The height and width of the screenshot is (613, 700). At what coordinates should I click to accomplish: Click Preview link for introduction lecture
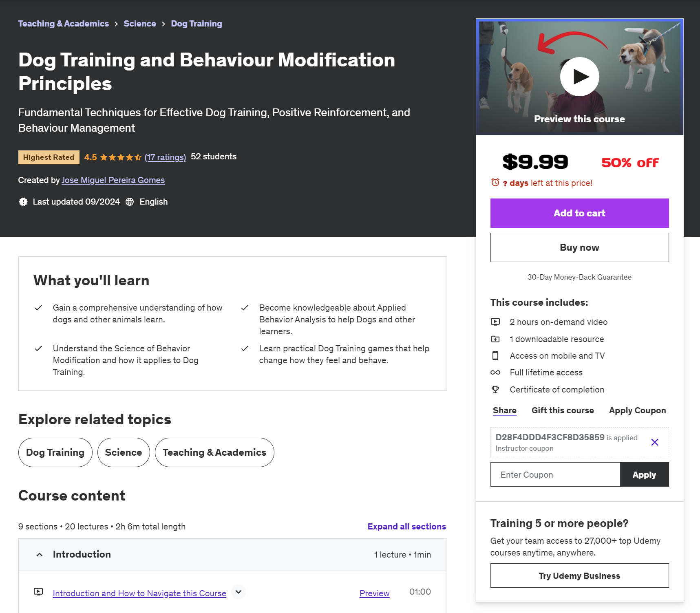tap(375, 593)
